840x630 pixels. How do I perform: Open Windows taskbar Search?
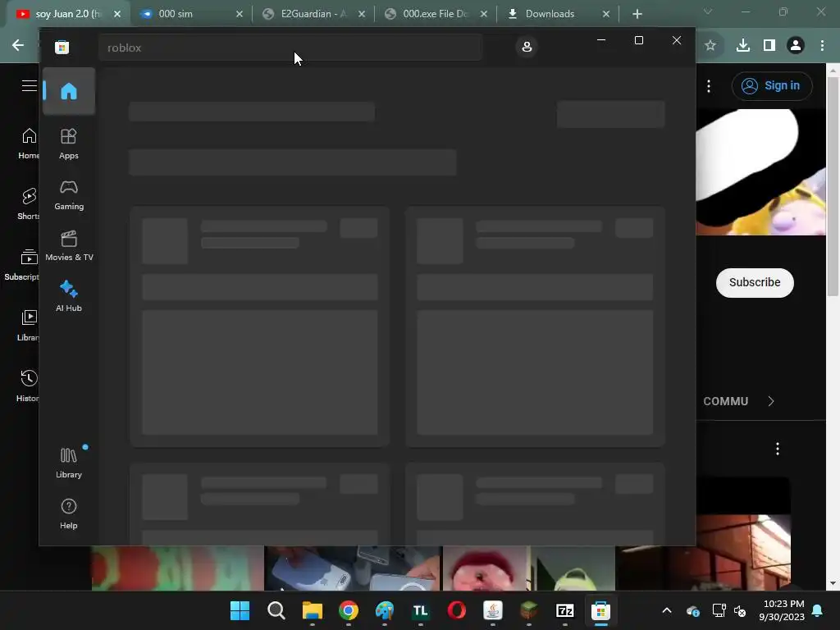pos(276,610)
